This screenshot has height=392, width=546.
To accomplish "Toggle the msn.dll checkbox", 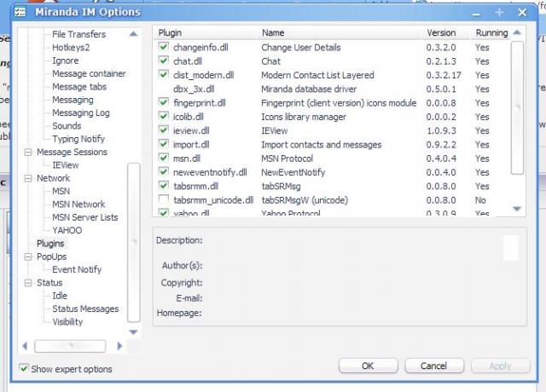I will click(x=163, y=158).
